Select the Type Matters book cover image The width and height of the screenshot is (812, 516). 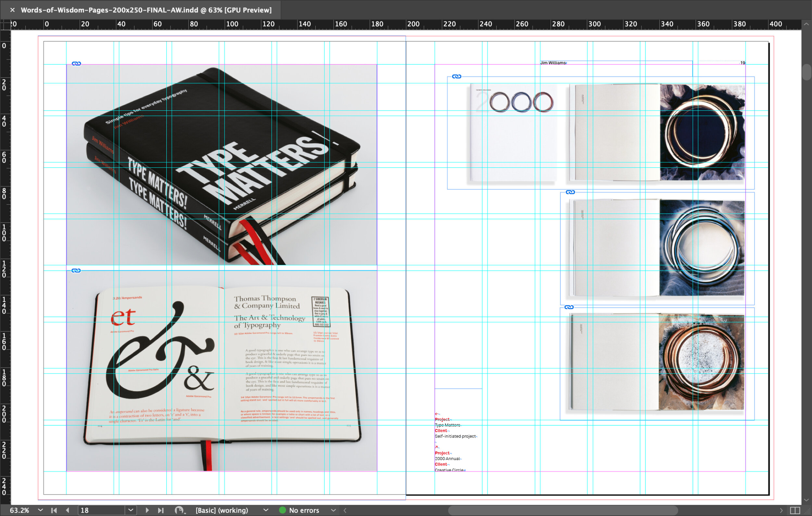coord(222,164)
